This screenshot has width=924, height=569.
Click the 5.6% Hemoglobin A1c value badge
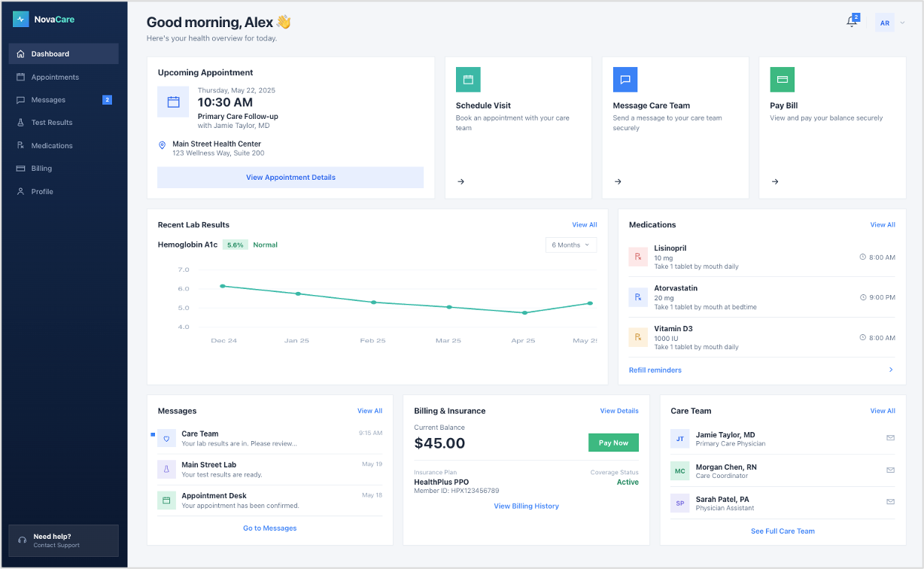tap(236, 245)
